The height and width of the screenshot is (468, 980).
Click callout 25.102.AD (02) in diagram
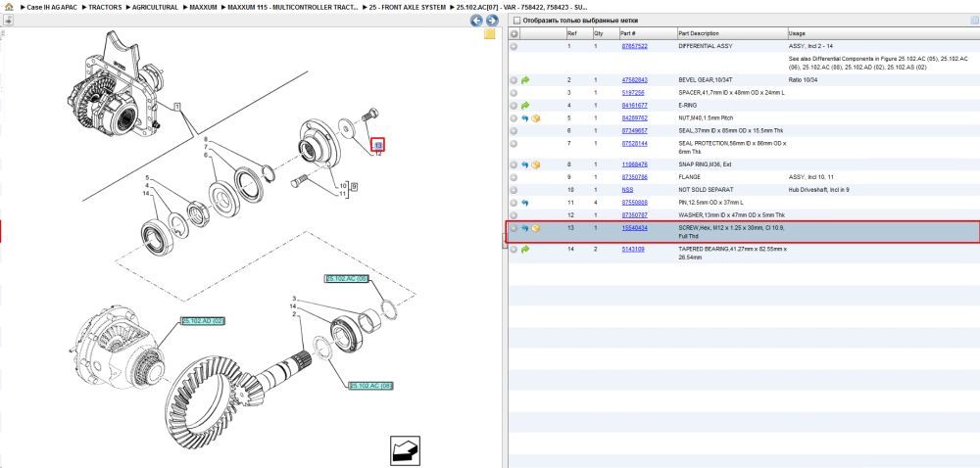(x=203, y=321)
